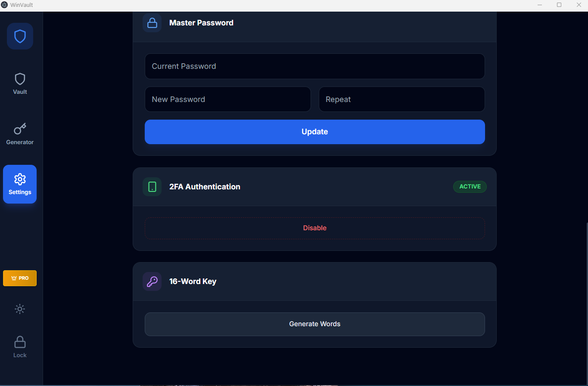
Task: Click the WinVault shield logo in sidebar
Action: 20,36
